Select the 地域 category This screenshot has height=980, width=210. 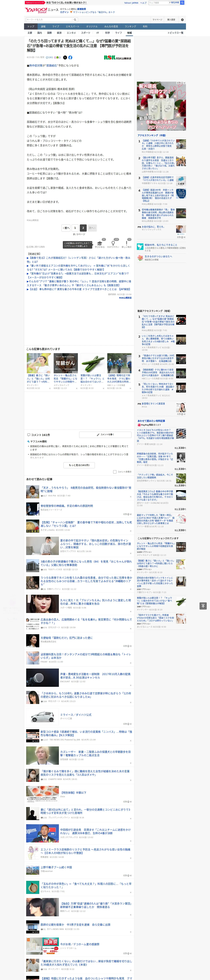(129, 33)
